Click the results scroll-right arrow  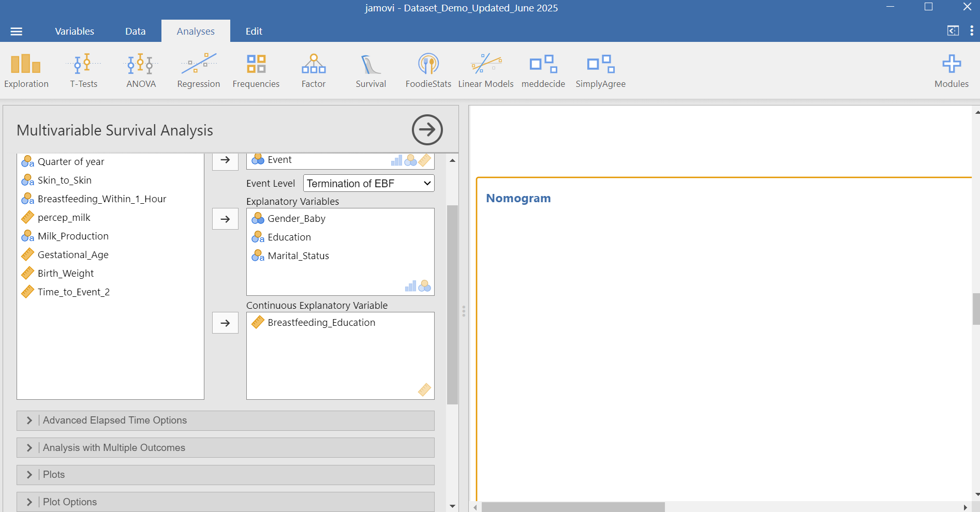pos(965,507)
